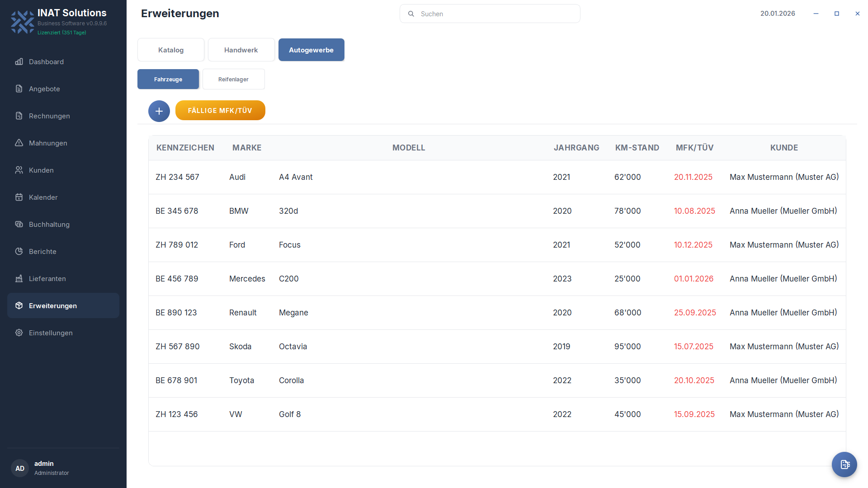Open Buchhaltung via its camera-like icon

tap(19, 225)
